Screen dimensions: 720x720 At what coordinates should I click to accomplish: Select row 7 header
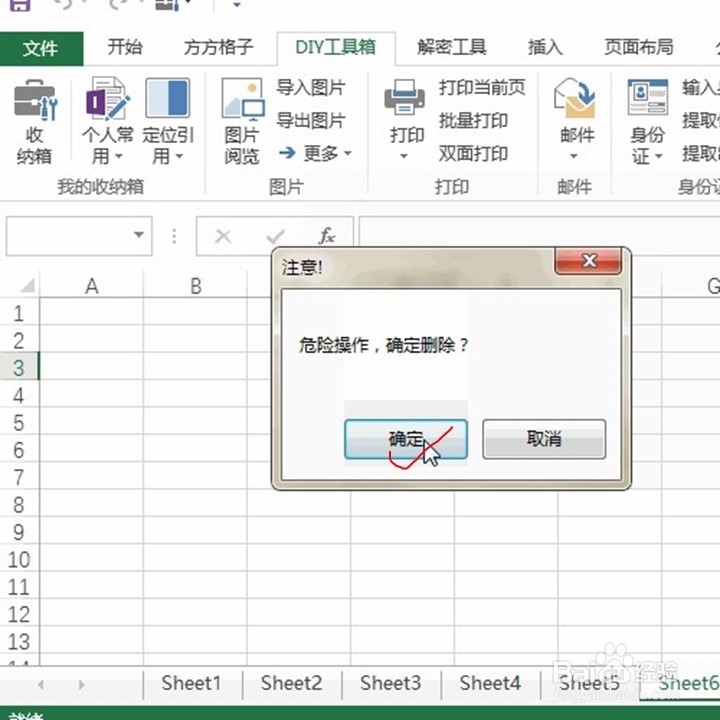19,477
